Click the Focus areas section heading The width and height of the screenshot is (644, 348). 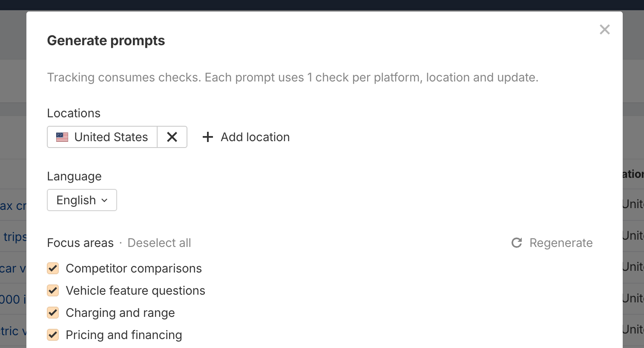pyautogui.click(x=80, y=243)
